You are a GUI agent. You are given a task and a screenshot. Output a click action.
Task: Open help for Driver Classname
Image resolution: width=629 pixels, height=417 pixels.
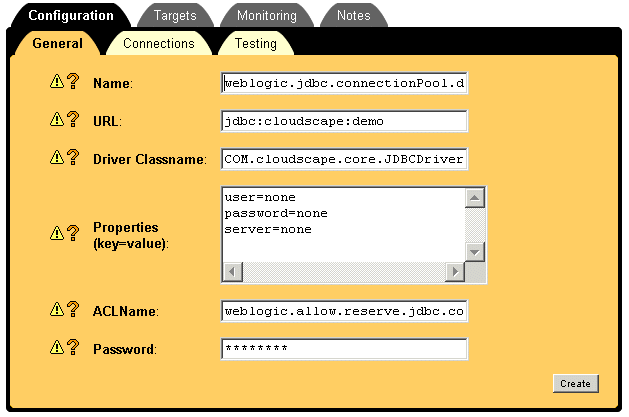coord(73,157)
